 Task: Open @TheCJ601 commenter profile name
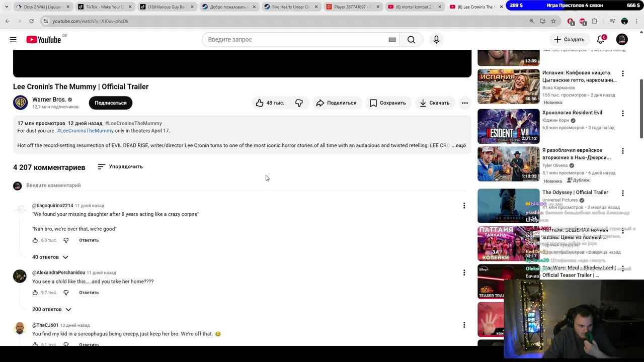45,325
